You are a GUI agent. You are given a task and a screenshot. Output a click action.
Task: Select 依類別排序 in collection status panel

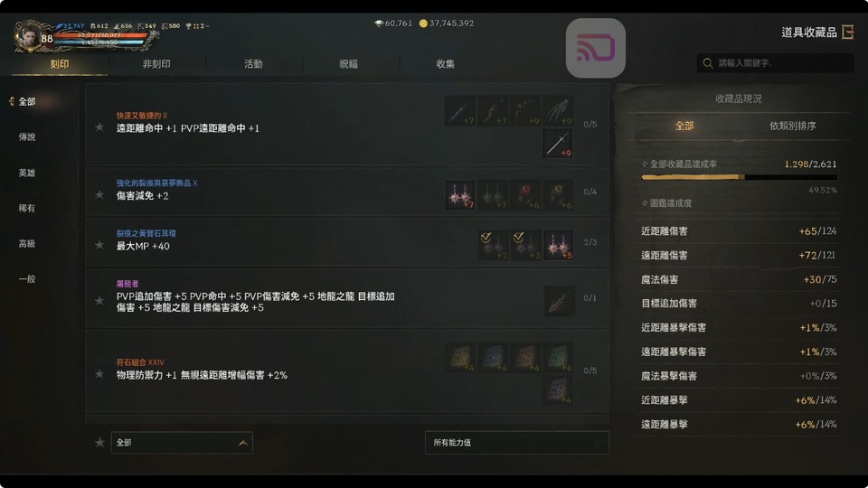[x=793, y=126]
